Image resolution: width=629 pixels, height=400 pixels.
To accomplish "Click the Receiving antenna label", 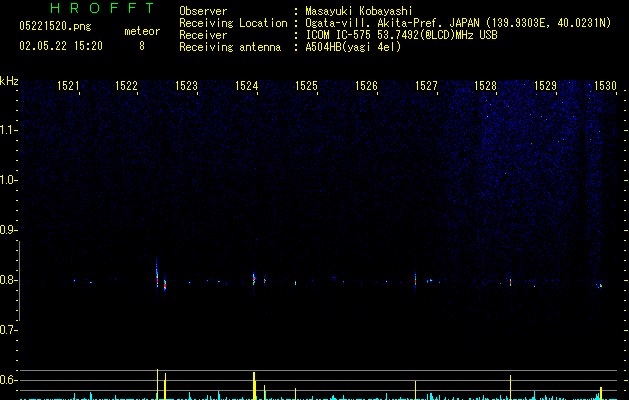I will (230, 47).
